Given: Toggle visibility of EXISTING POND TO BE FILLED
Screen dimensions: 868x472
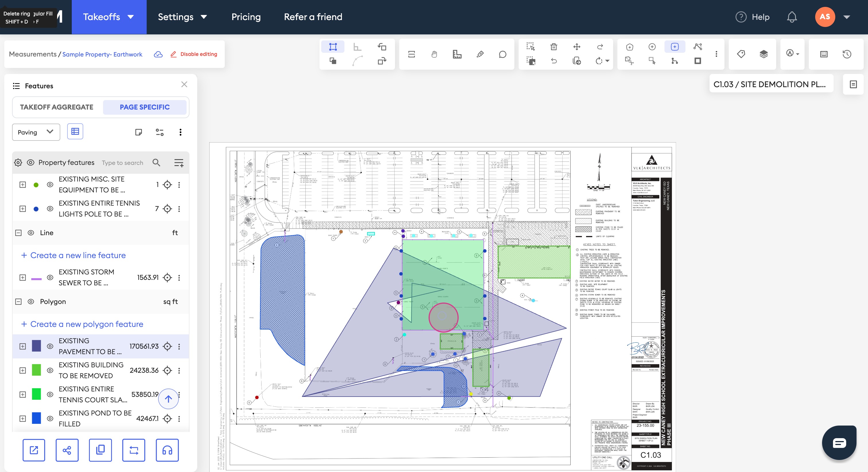Looking at the screenshot, I should pyautogui.click(x=50, y=418).
